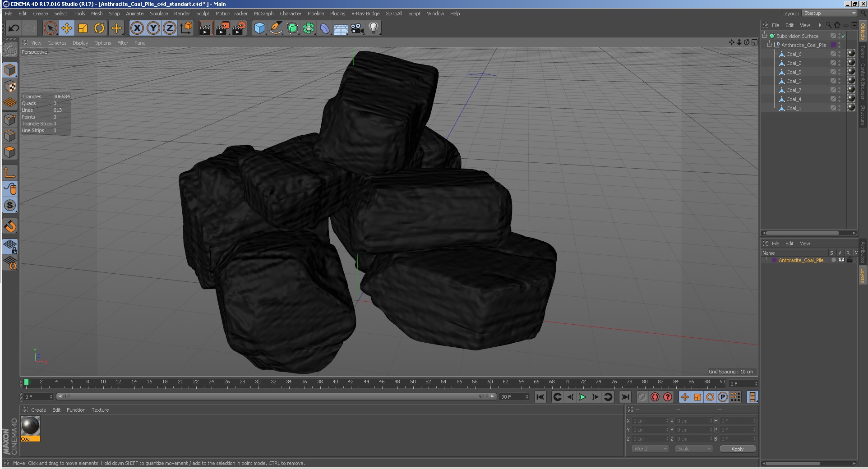Screen dimensions: 868x469
Task: Toggle the Position keyframe recording button
Action: click(685, 397)
